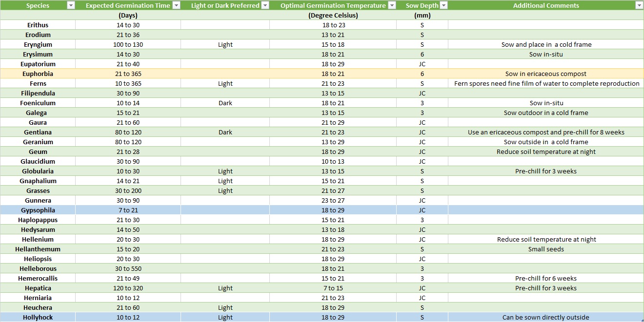Click 'Sow outdoor in a cold frame' comment
Screen dimensions: 644x322
[546, 113]
